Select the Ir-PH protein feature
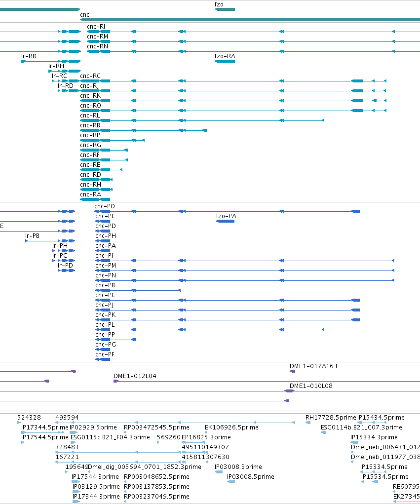 60,246
